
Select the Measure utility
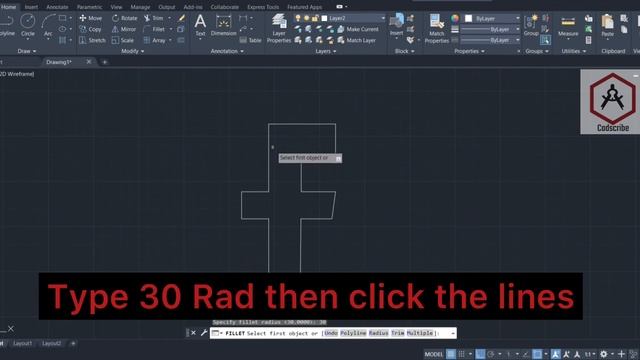tap(568, 27)
